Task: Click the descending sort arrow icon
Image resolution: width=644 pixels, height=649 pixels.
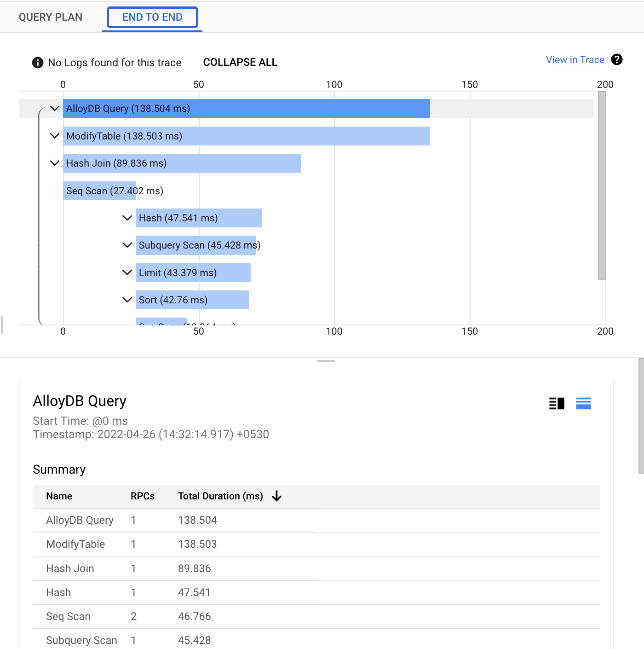Action: pos(276,496)
